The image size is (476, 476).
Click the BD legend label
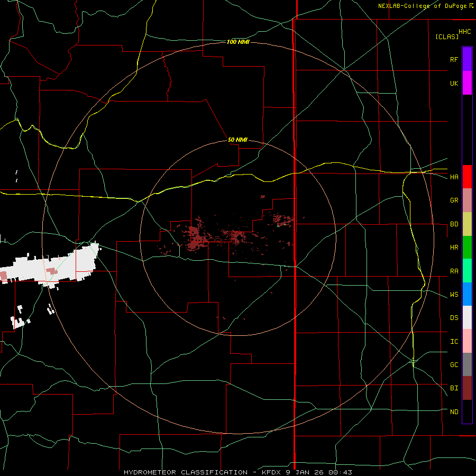454,224
